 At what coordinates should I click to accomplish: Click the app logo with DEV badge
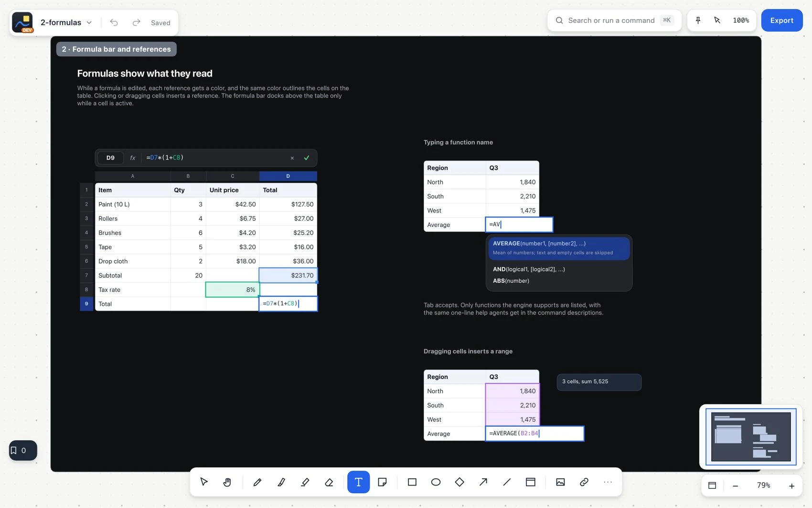click(22, 22)
